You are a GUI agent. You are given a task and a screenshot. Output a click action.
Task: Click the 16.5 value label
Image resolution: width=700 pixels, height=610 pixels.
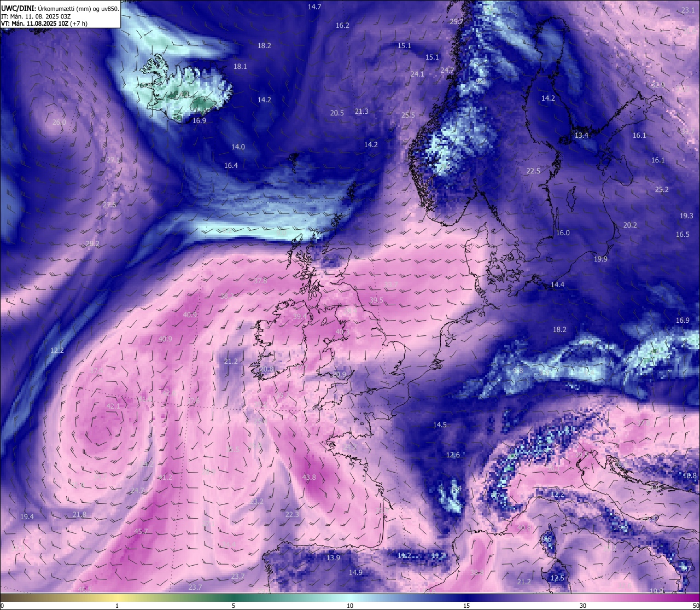(682, 234)
